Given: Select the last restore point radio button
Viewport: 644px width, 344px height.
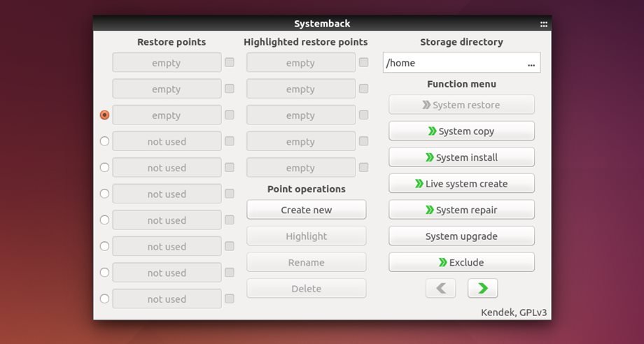Looking at the screenshot, I should tap(105, 299).
